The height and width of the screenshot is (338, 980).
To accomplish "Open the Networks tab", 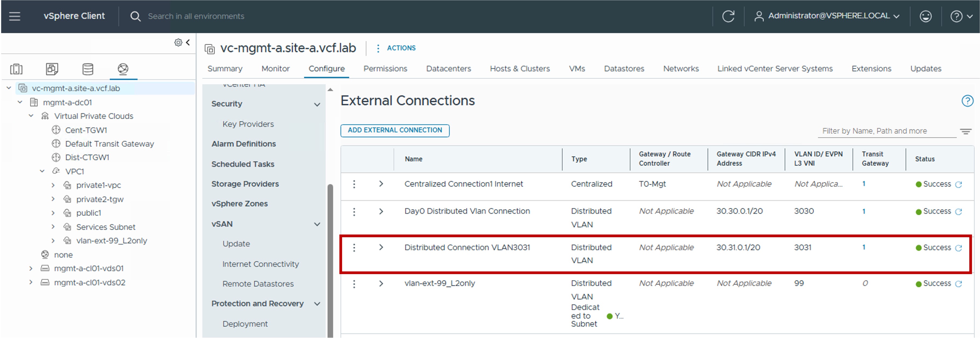I will [681, 69].
